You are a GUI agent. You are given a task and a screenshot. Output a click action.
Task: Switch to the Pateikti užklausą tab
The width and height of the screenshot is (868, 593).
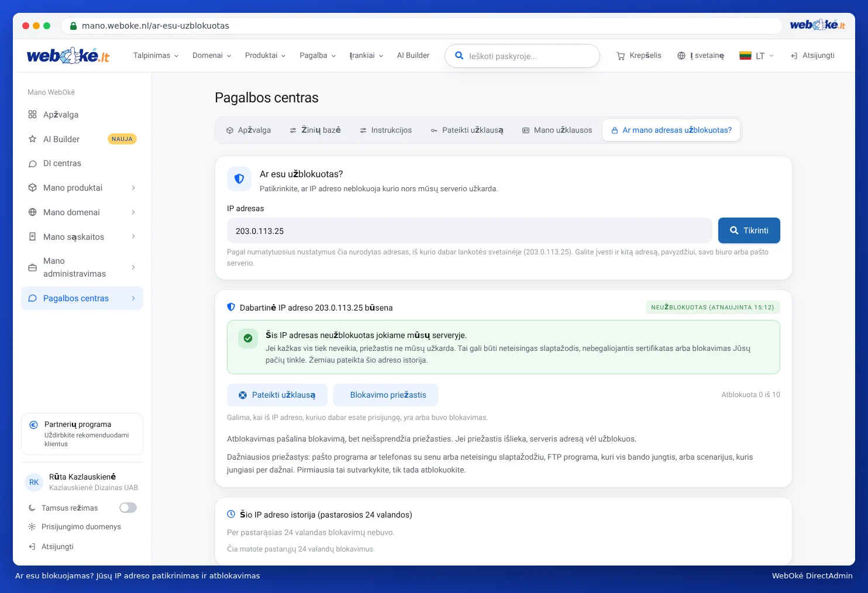[467, 130]
